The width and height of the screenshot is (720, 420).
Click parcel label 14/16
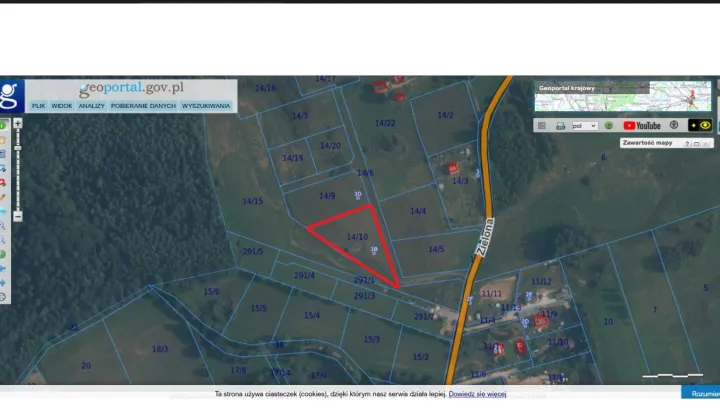click(265, 88)
